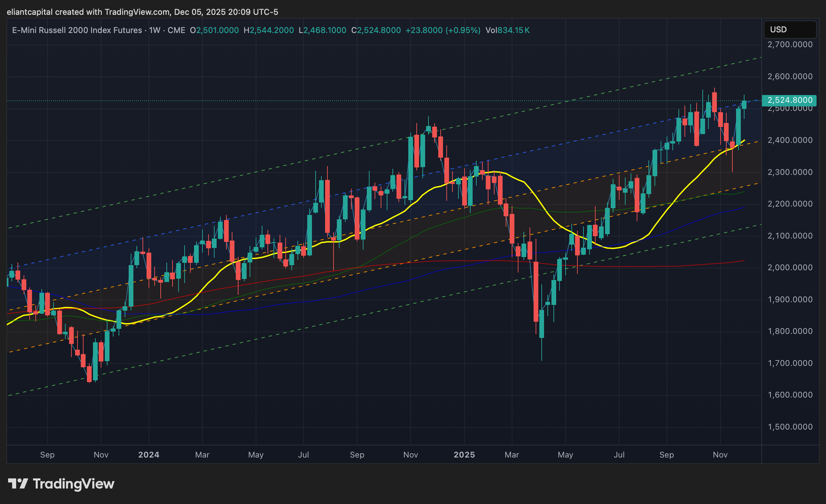Viewport: 826px width, 504px height.
Task: Click the E-Mini Russell 2000 Index Futures title
Action: (x=77, y=30)
